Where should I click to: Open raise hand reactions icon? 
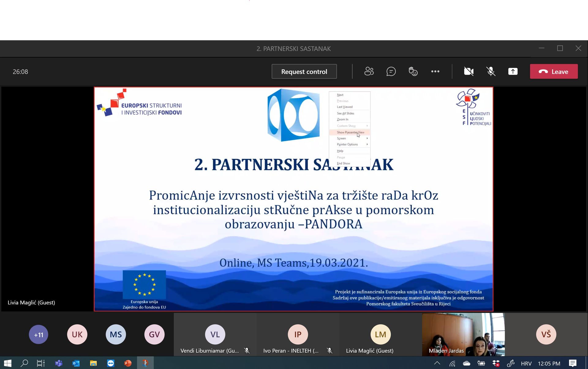(x=413, y=71)
